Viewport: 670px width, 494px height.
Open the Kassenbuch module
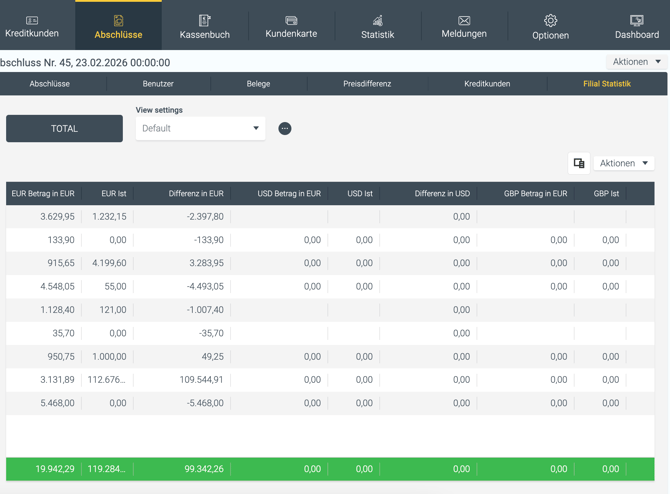(x=204, y=21)
